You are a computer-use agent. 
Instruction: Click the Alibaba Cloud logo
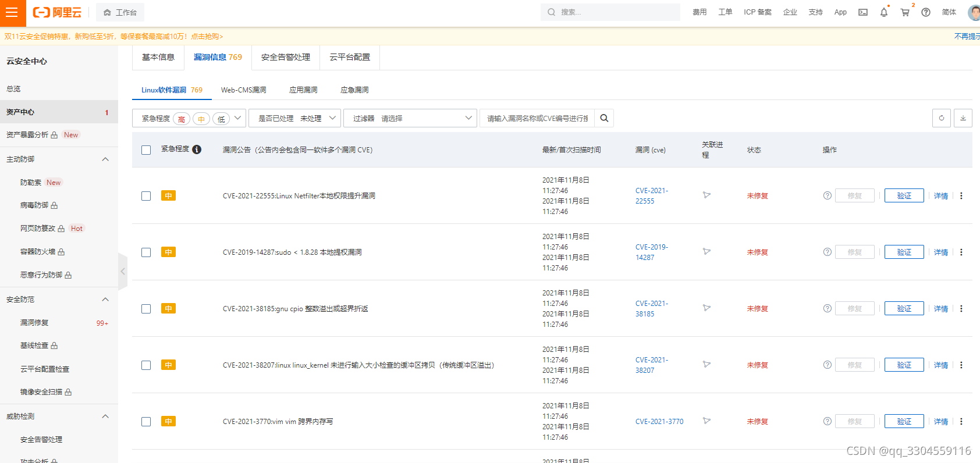57,12
